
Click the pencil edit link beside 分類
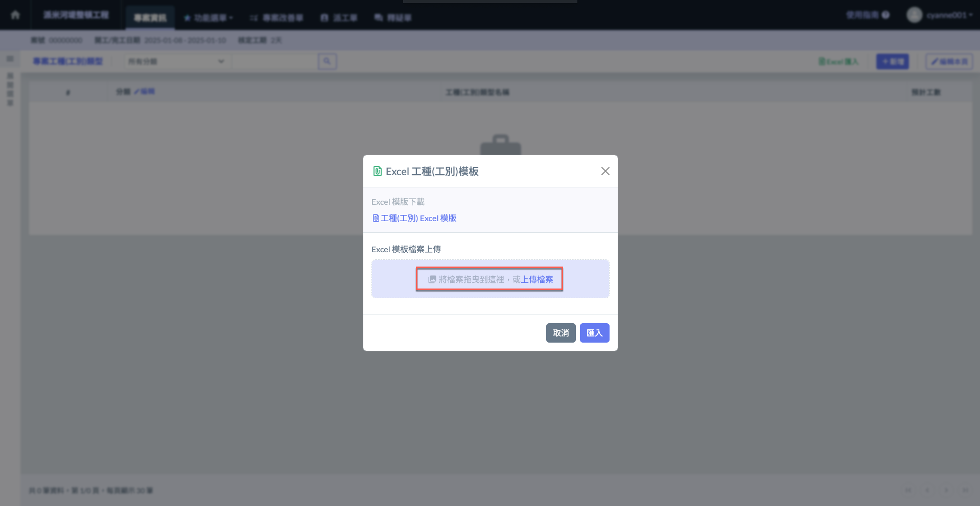tap(145, 91)
